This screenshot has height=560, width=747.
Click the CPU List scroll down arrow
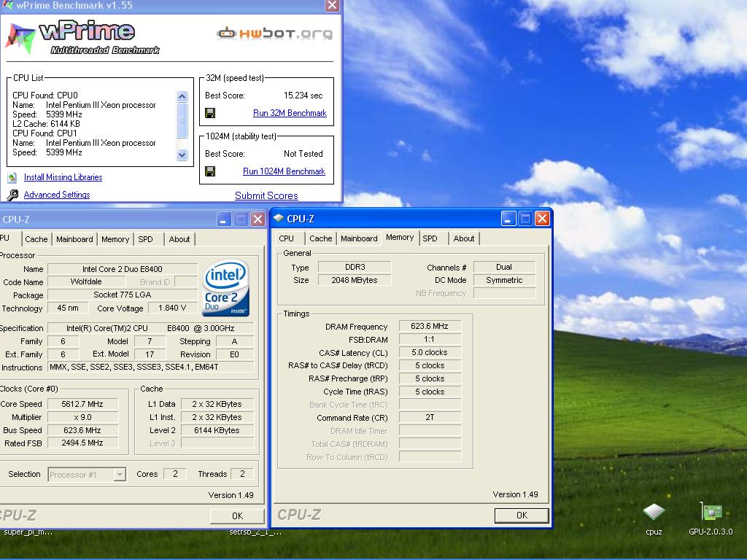[x=182, y=155]
